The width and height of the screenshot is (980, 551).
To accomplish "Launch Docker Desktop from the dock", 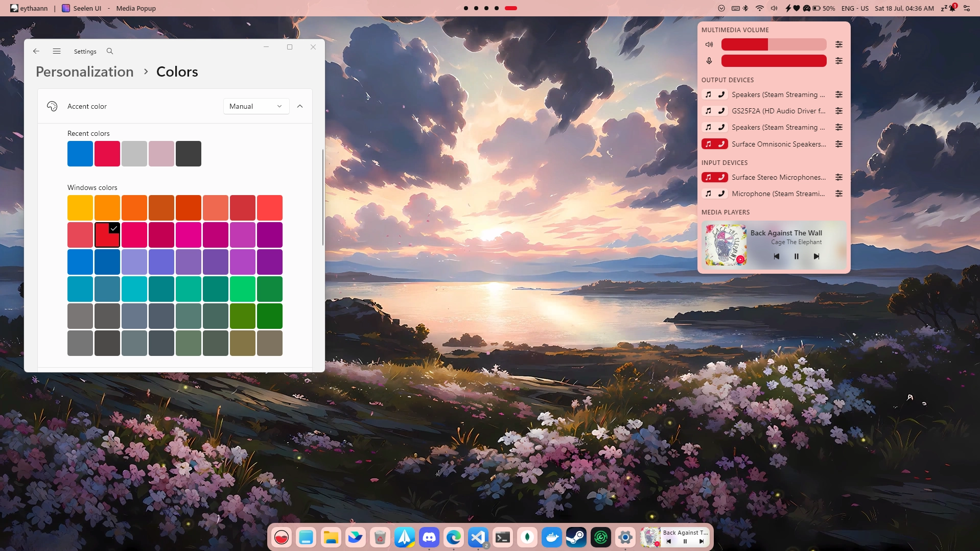I will point(552,537).
